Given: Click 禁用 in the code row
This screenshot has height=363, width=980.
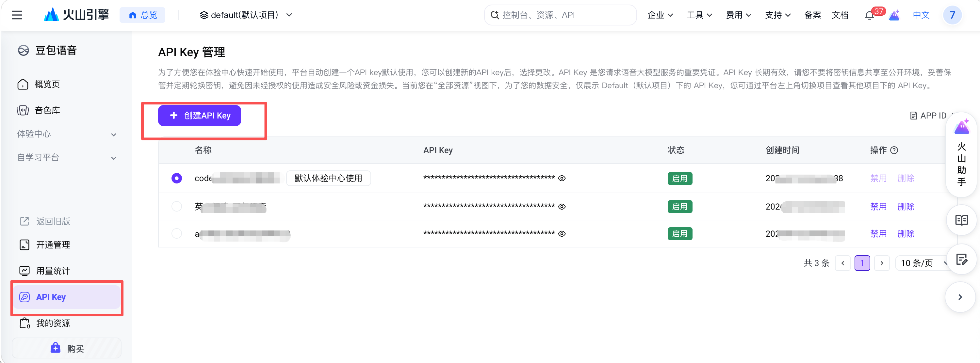Looking at the screenshot, I should (x=878, y=178).
